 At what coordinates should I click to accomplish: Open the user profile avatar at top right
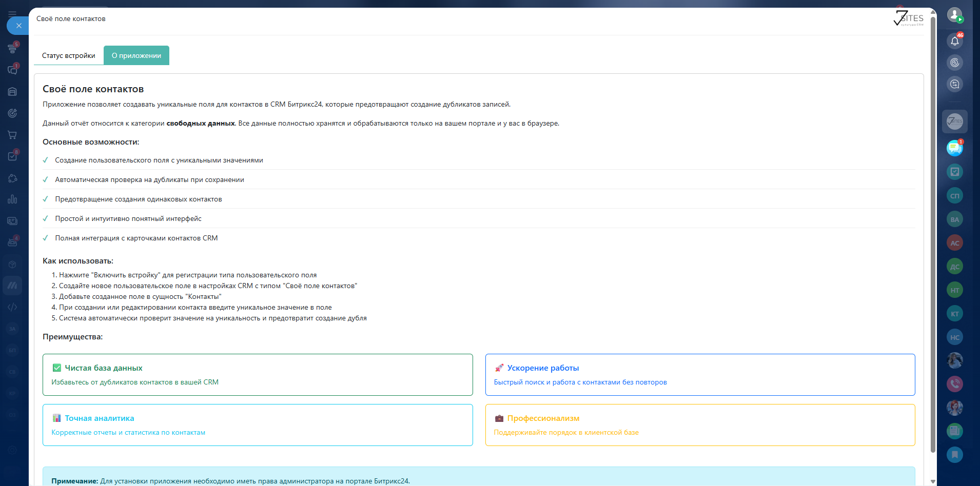point(955,15)
